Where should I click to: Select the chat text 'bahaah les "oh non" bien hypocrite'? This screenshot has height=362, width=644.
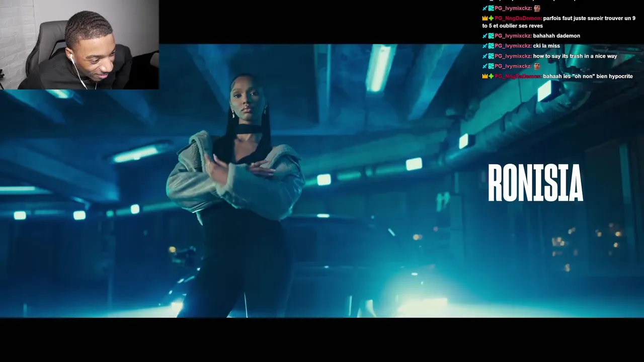(x=588, y=76)
